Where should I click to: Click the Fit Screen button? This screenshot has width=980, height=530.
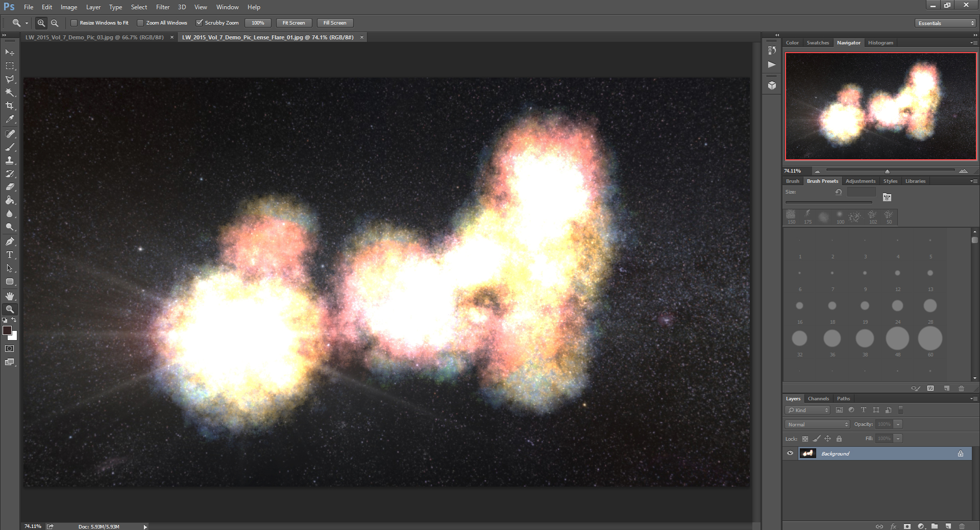(293, 23)
